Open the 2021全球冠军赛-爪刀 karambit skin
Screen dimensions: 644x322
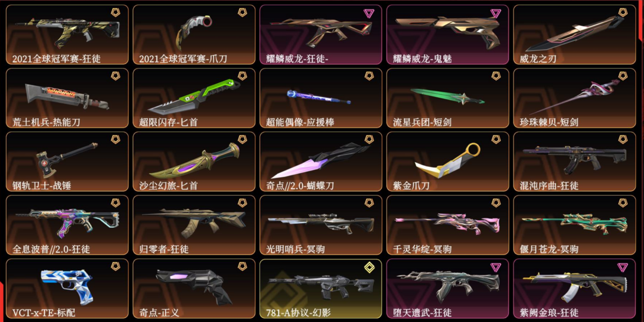tap(194, 35)
